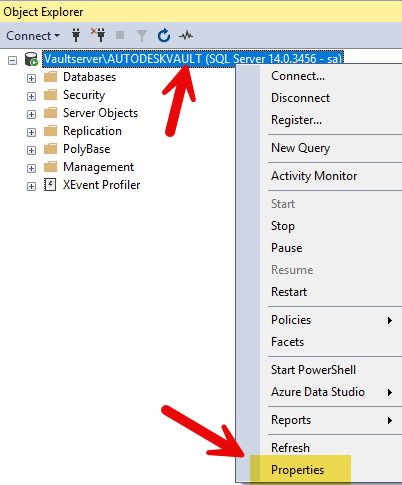Select Facets in context menu
The image size is (402, 485).
pyautogui.click(x=287, y=342)
